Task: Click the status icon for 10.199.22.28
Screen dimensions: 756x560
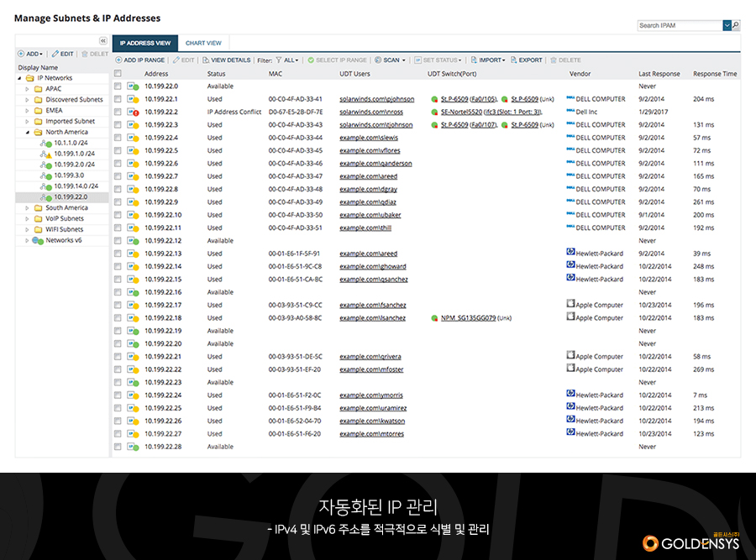Action: pos(133,447)
